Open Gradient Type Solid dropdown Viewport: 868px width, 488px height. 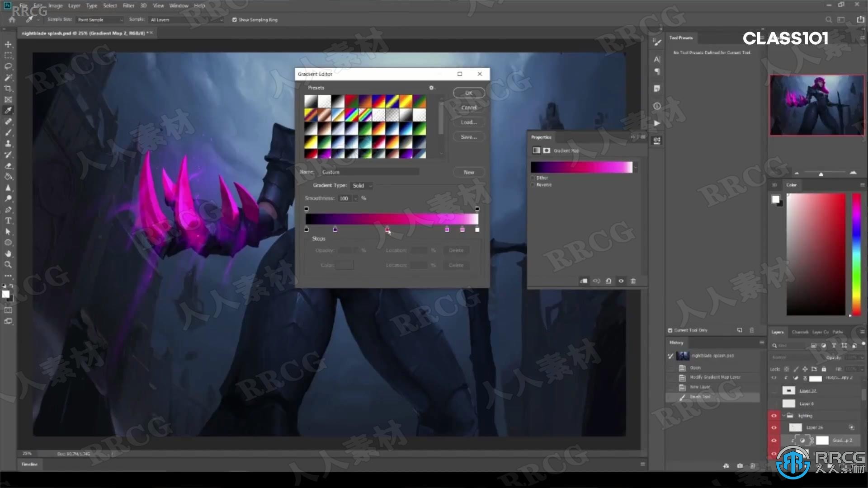click(x=362, y=186)
